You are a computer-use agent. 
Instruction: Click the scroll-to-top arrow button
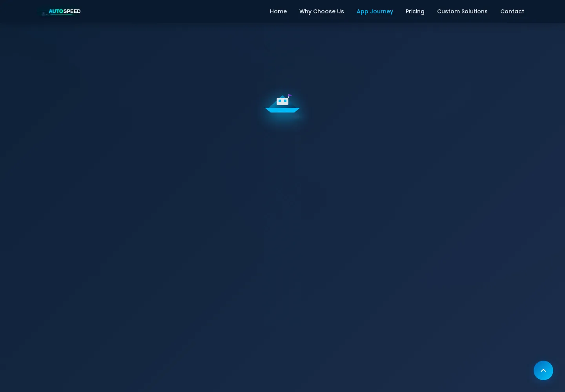point(543,370)
